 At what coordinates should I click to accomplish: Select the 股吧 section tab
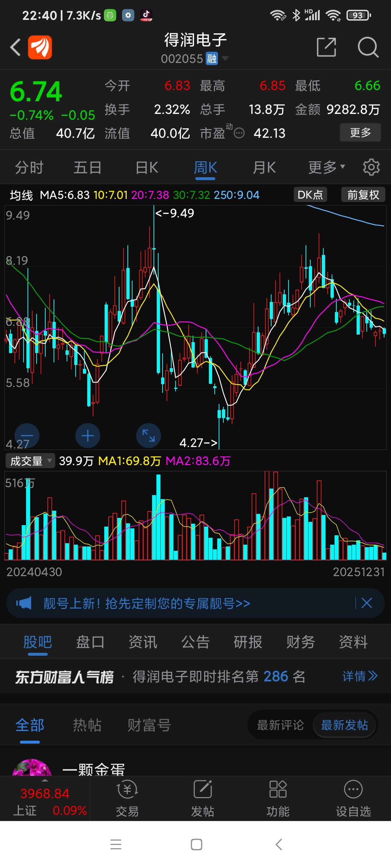(x=38, y=642)
